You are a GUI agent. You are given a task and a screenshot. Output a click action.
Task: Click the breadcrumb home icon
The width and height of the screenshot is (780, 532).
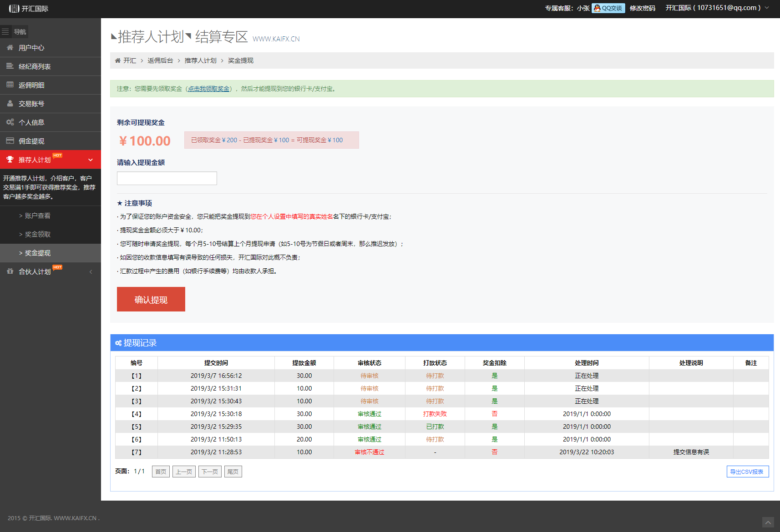(118, 60)
